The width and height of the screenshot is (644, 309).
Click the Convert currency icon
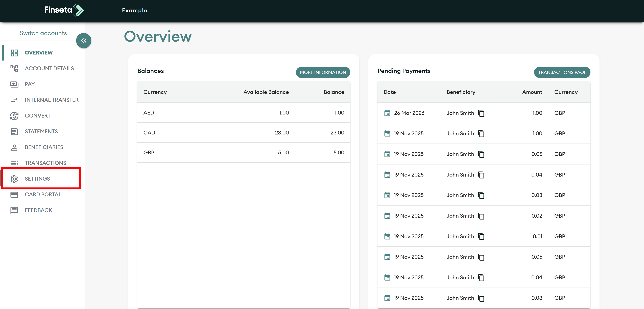tap(14, 116)
